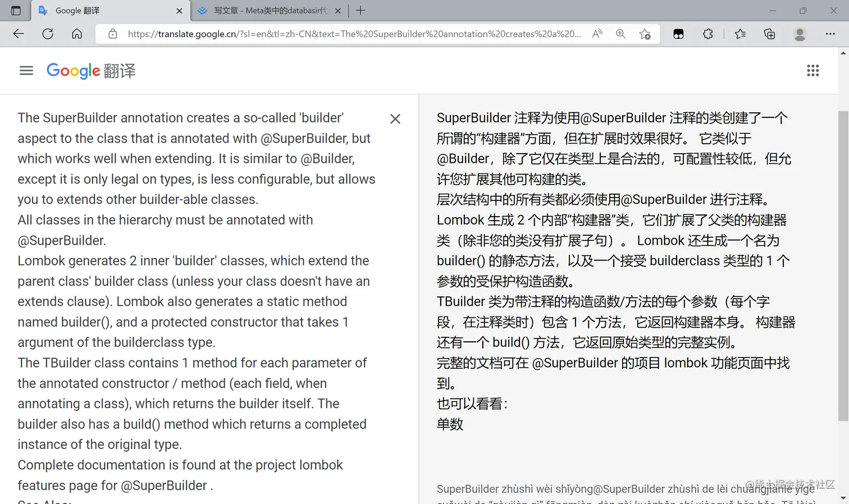Show the Favorites list
Screen dimensions: 849x504
pyautogui.click(x=740, y=34)
